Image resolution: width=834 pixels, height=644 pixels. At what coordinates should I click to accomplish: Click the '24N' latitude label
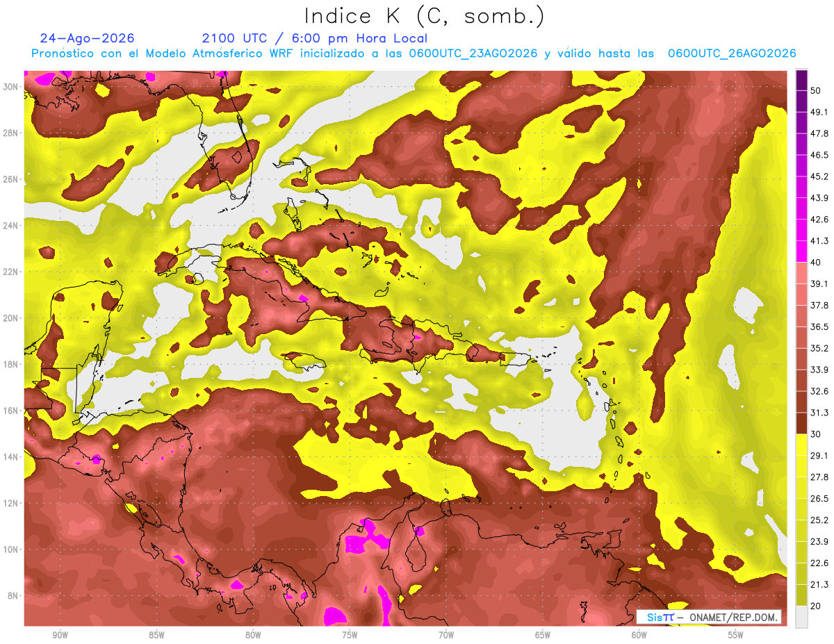[x=10, y=225]
